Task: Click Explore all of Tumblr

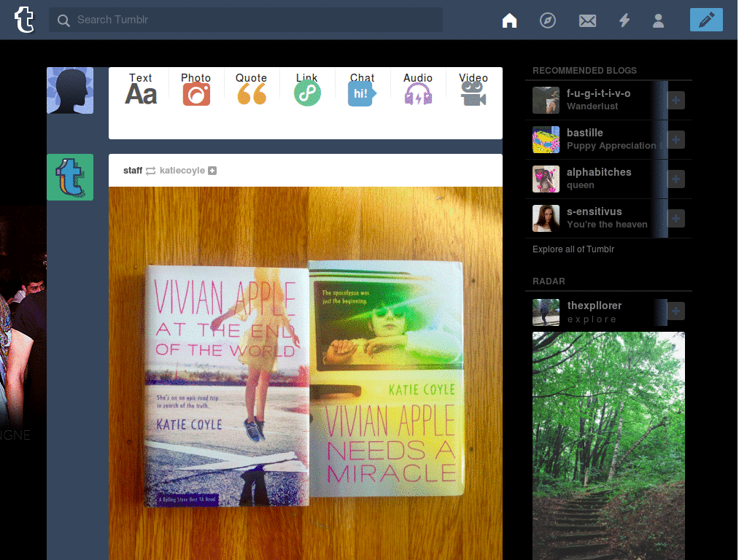Action: [573, 249]
